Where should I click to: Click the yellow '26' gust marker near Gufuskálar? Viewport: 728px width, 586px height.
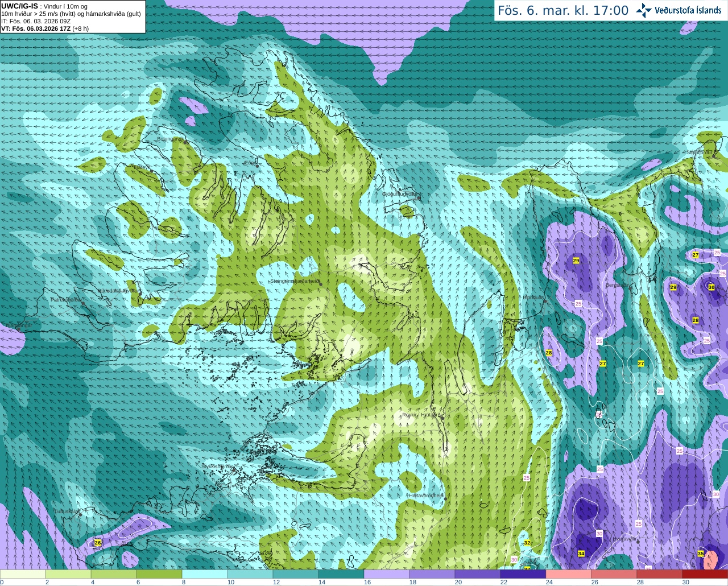pyautogui.click(x=98, y=543)
